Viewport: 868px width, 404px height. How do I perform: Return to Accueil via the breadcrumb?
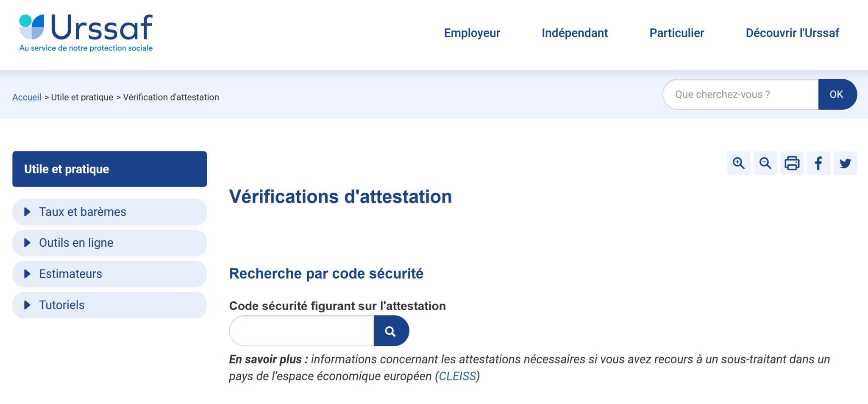[26, 97]
